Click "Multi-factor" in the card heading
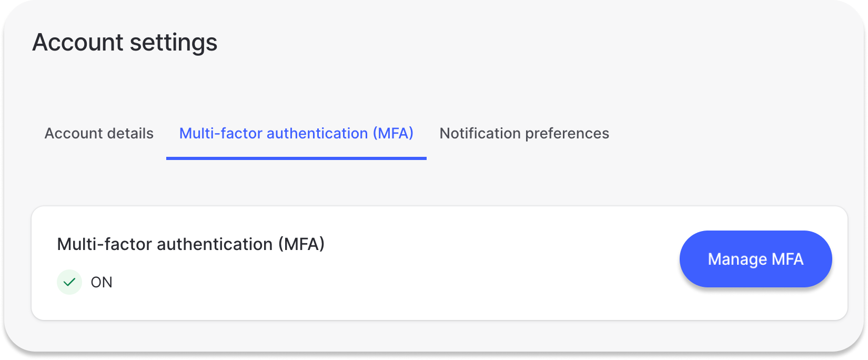The height and width of the screenshot is (360, 868). click(x=105, y=244)
